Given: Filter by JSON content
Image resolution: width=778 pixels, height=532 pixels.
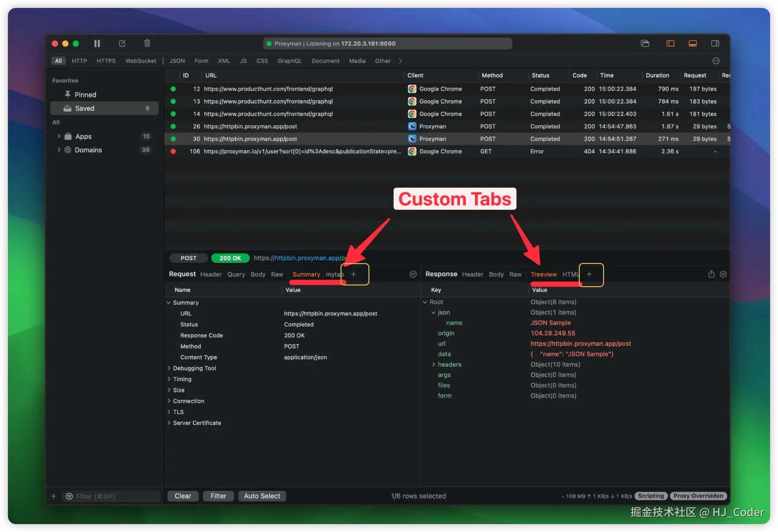Looking at the screenshot, I should click(177, 61).
